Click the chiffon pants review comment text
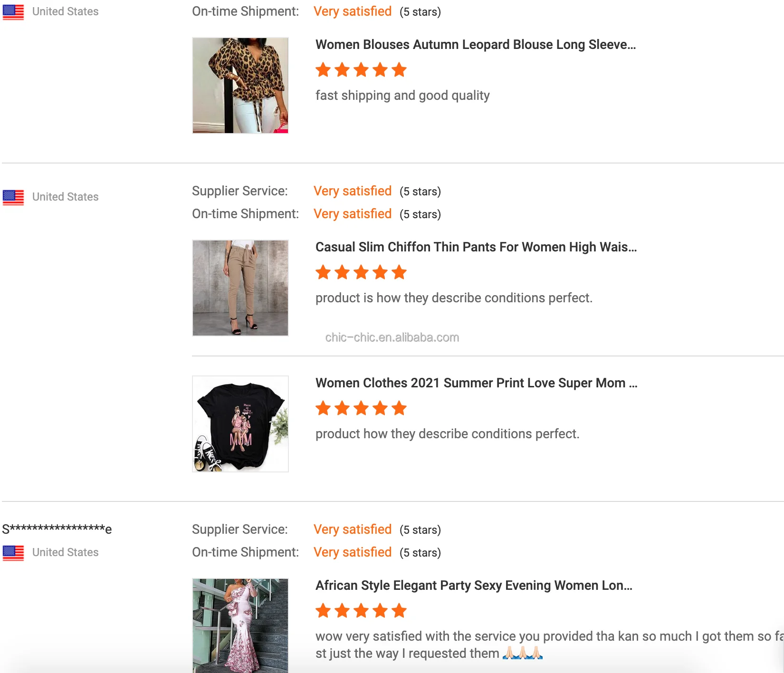Screen dimensions: 784x673 click(454, 298)
